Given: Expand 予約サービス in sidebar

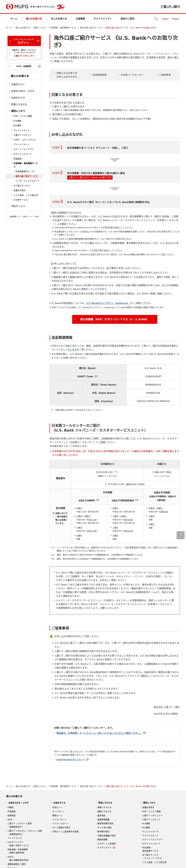Looking at the screenshot, I should [18, 206].
